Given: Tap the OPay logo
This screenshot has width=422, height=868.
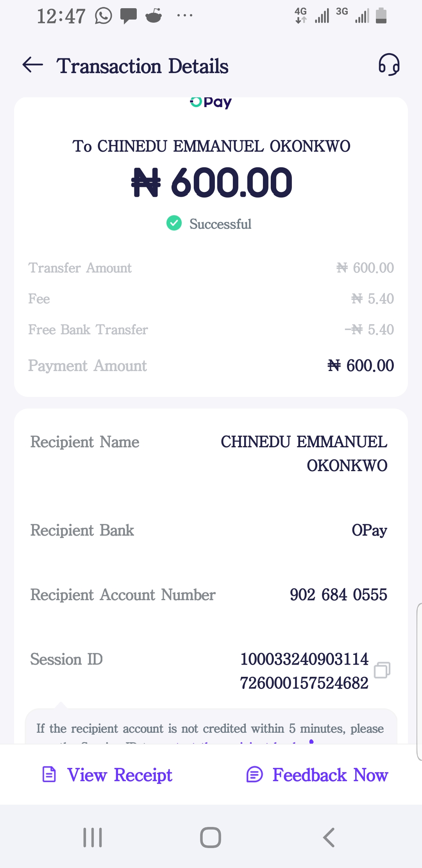Looking at the screenshot, I should pyautogui.click(x=211, y=102).
